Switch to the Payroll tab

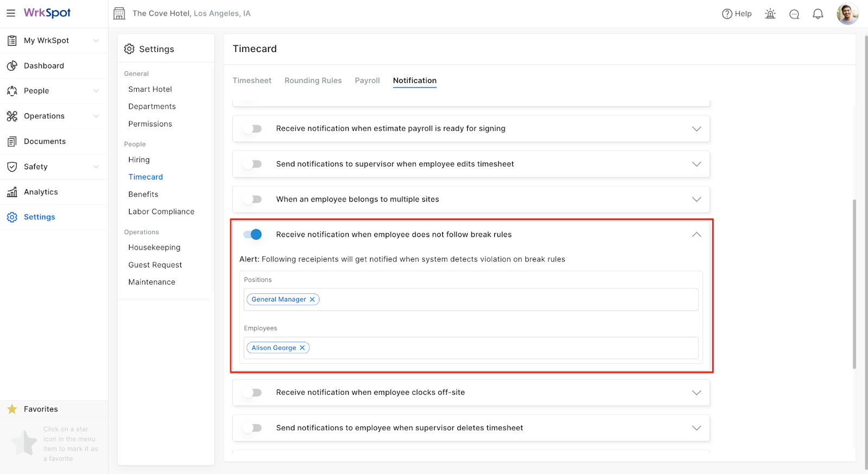click(367, 80)
